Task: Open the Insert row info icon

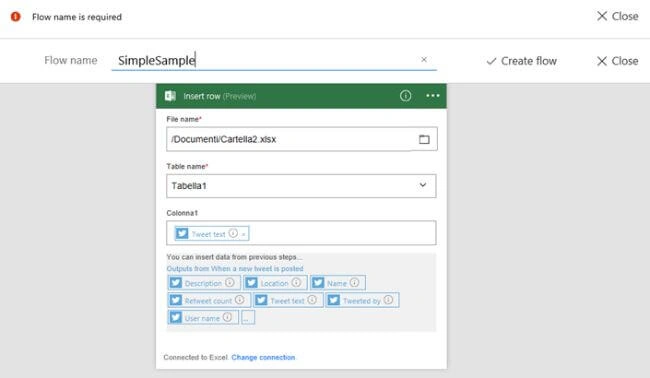Action: tap(405, 96)
